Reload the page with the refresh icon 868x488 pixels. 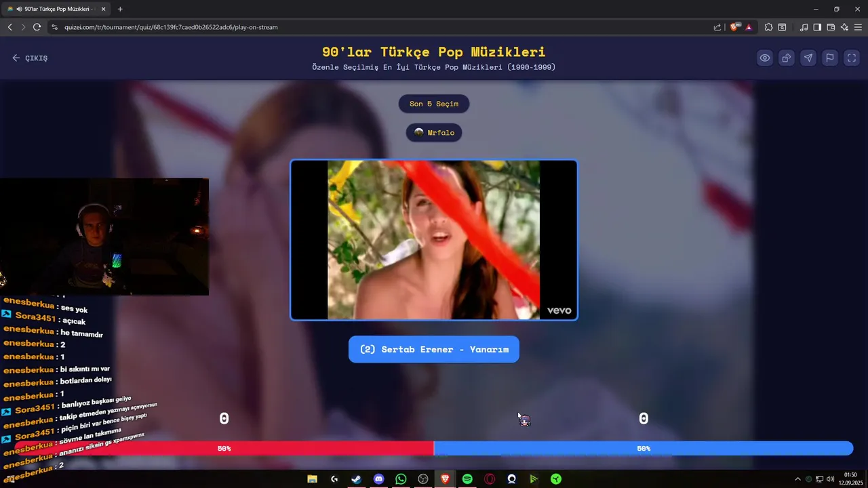coord(37,27)
